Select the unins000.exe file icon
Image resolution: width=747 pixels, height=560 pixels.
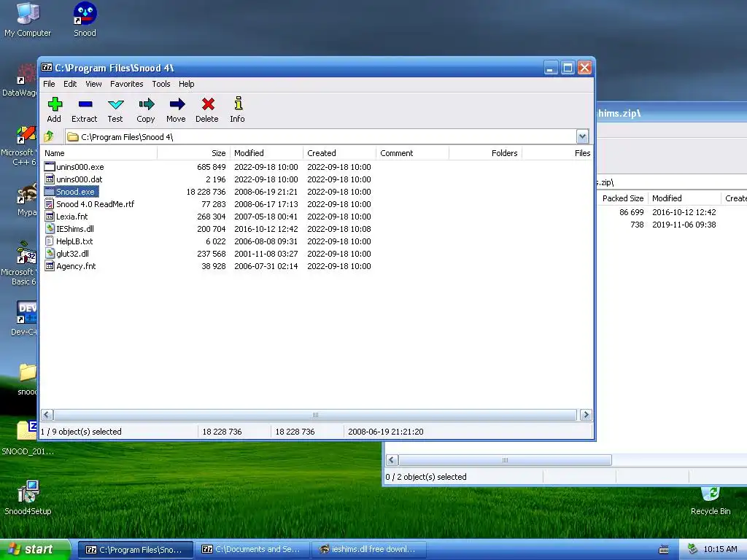(50, 167)
